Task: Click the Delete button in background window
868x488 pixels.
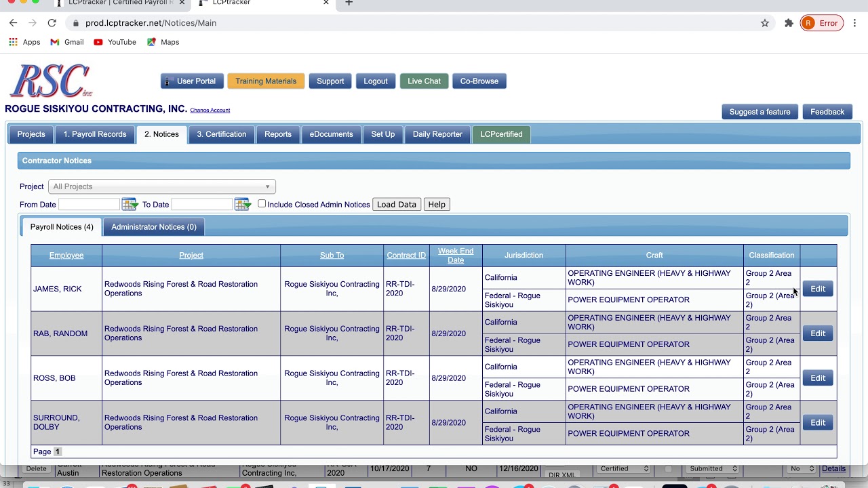Action: (37, 468)
